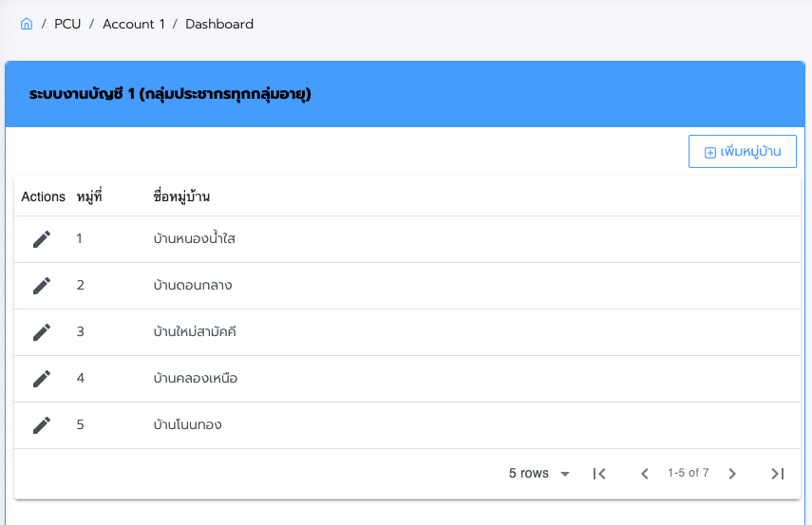Click the ชื่อหมู่บ้าน column header
812x525 pixels.
(x=181, y=197)
